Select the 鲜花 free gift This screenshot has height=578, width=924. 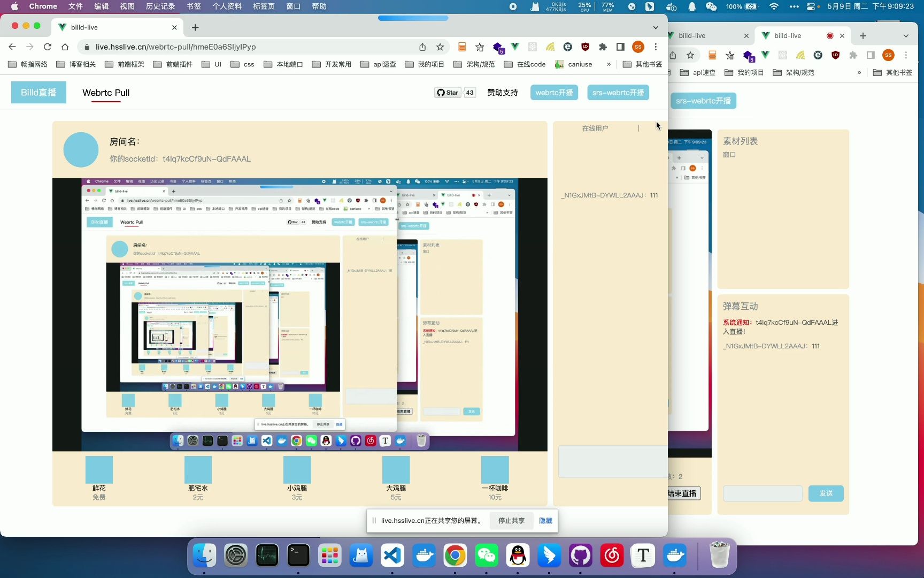coord(99,478)
